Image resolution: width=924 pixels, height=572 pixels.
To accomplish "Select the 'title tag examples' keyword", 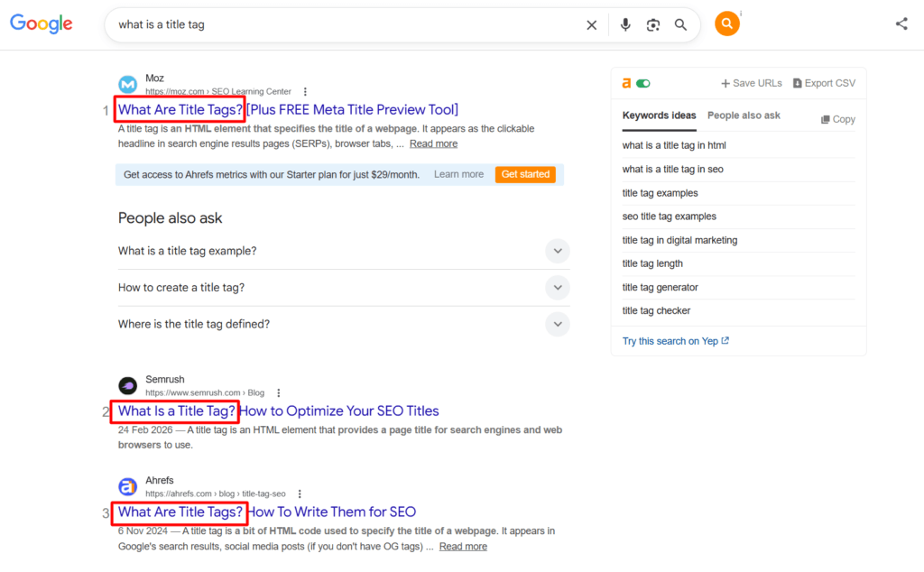I will pos(660,193).
